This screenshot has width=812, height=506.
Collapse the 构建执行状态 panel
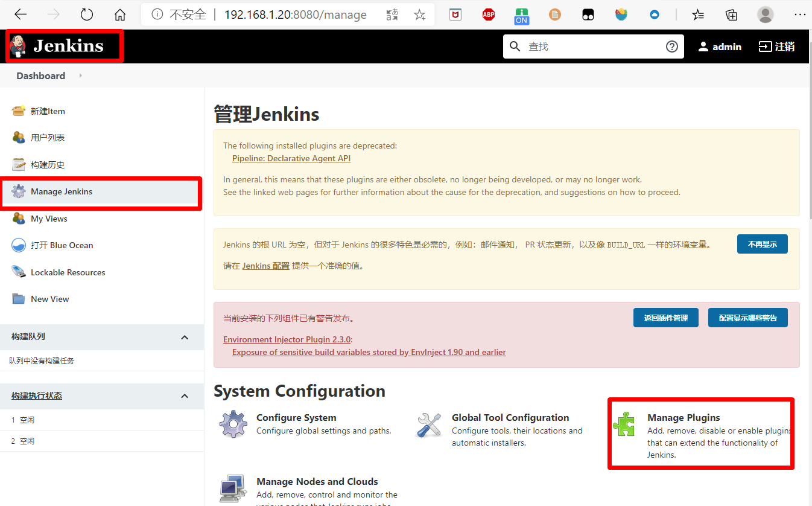(x=185, y=396)
